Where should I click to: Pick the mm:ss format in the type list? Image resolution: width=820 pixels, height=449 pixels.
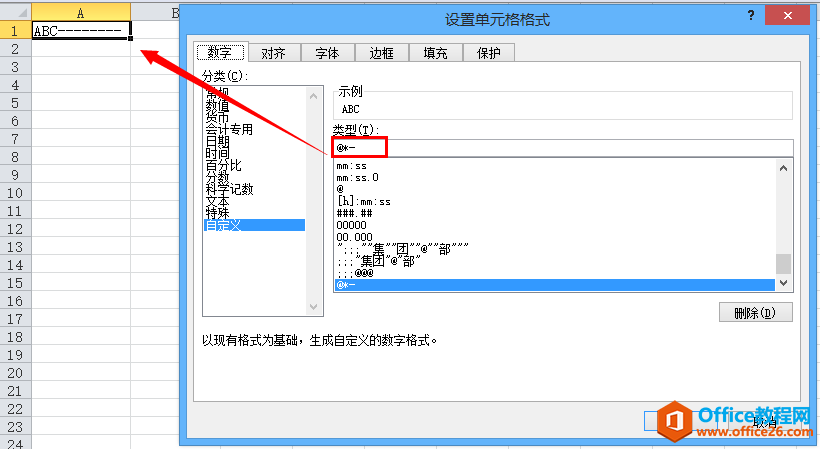coord(554,166)
